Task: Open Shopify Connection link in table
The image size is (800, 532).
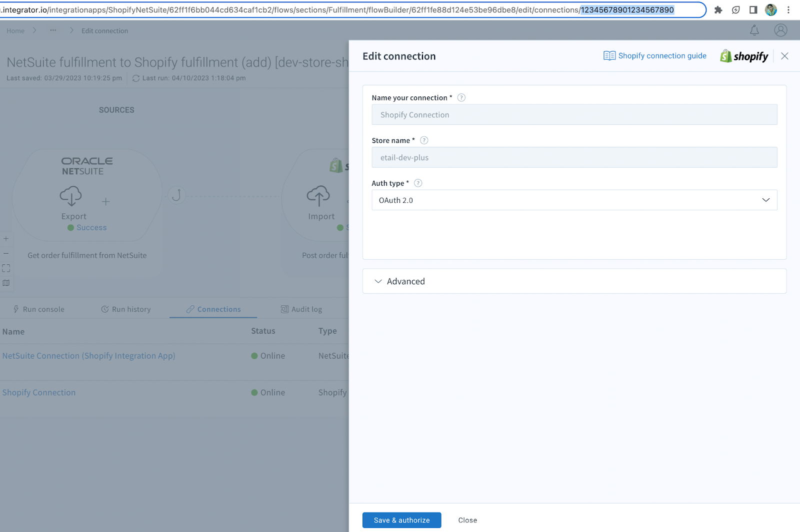Action: [x=39, y=393]
